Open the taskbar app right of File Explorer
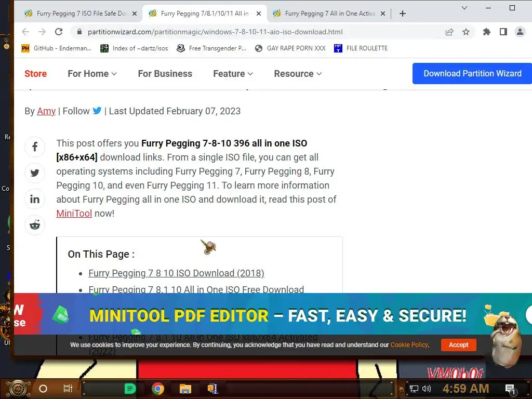Viewport: 532px width, 399px height. 212,389
